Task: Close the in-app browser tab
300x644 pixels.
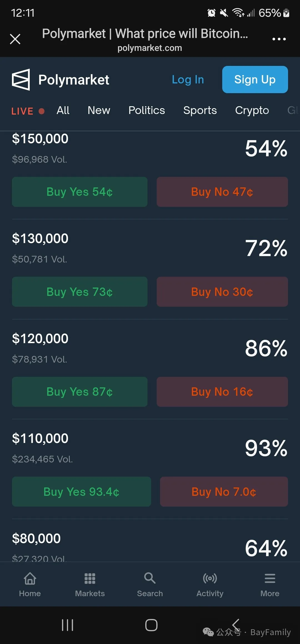Action: (x=15, y=39)
